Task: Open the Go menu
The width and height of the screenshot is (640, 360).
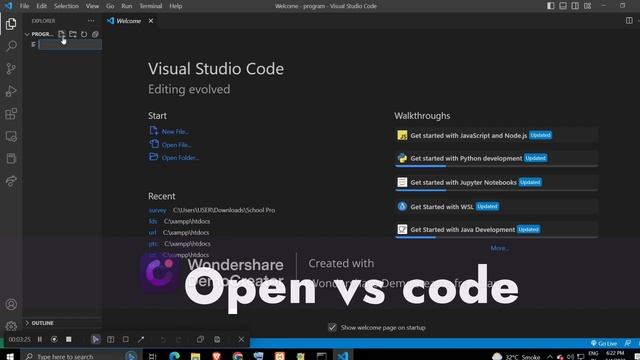Action: [110, 6]
